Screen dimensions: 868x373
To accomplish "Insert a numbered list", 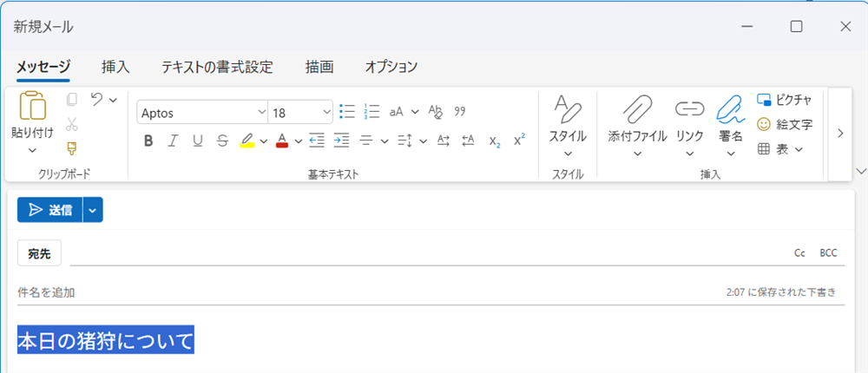I will coord(372,112).
